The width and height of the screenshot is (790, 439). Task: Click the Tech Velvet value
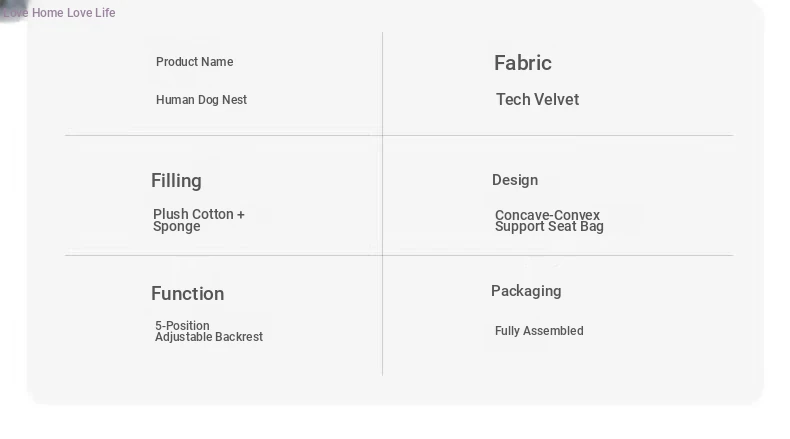[x=537, y=100]
